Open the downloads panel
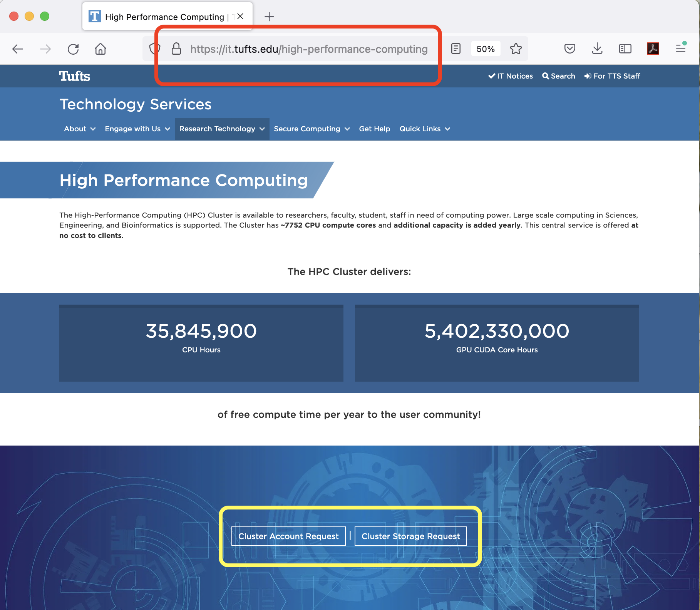The height and width of the screenshot is (610, 700). [x=597, y=49]
